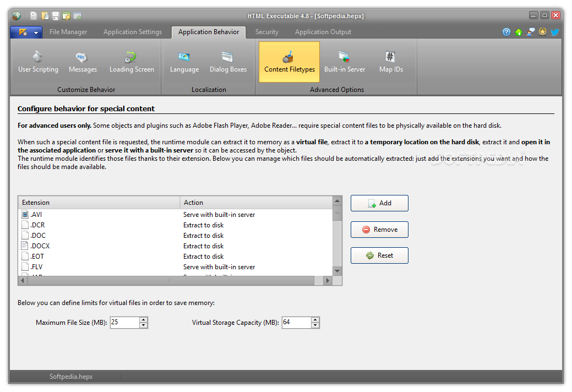Open Loading Screen settings
This screenshot has width=572, height=392.
tap(132, 62)
